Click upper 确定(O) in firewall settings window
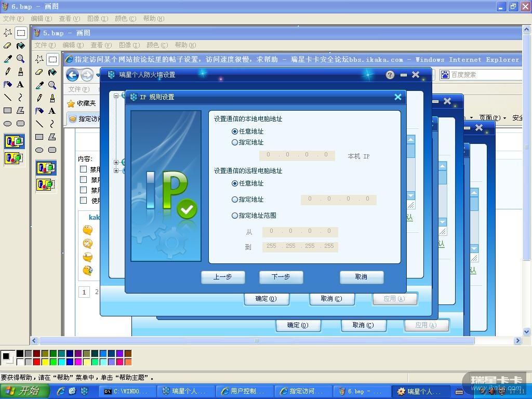 (x=267, y=299)
